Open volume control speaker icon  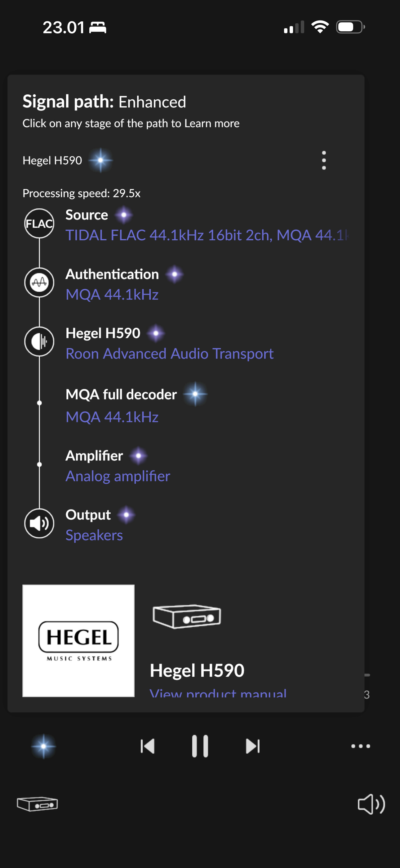pos(371,804)
